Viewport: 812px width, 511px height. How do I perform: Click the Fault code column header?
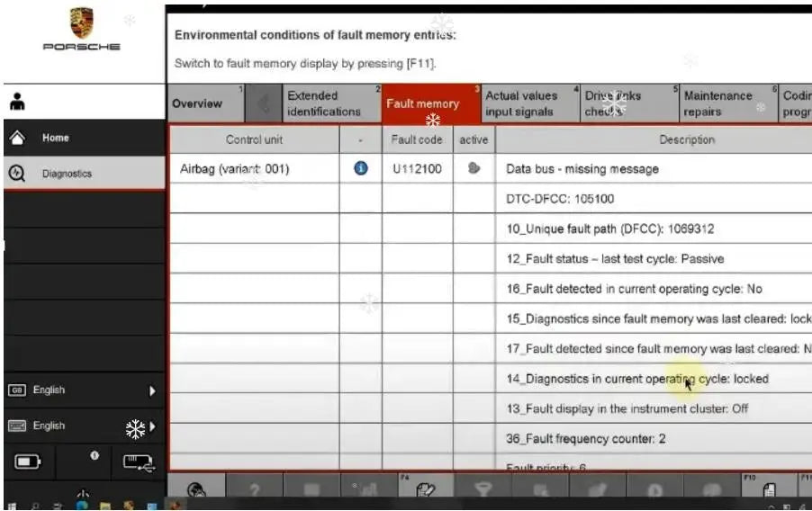(x=416, y=139)
